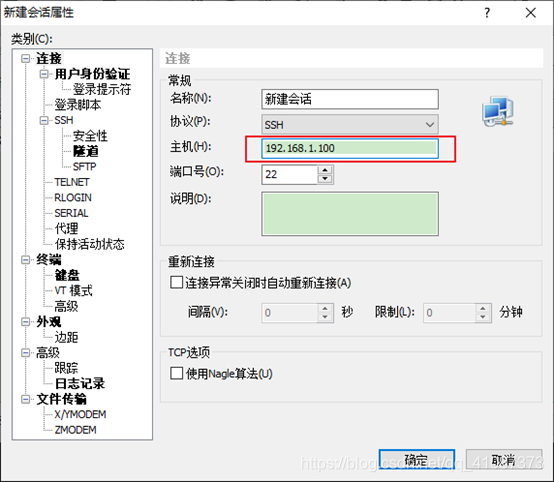This screenshot has width=554, height=482.
Task: Select 安全性 tree item
Action: pyautogui.click(x=90, y=136)
